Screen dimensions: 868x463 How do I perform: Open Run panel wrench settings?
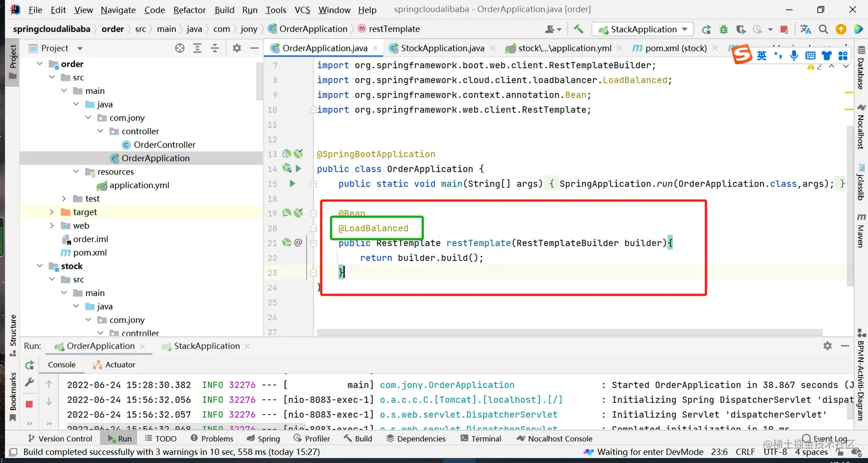29,383
